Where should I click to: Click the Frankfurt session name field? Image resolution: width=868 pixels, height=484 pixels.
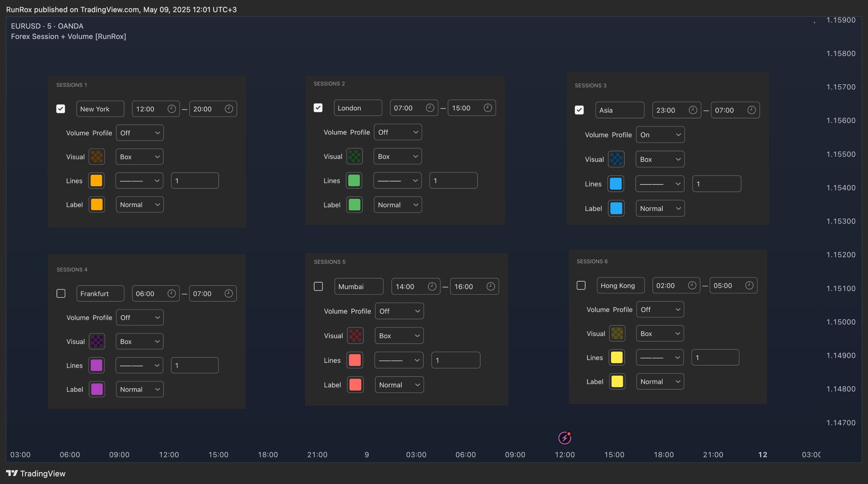[100, 293]
